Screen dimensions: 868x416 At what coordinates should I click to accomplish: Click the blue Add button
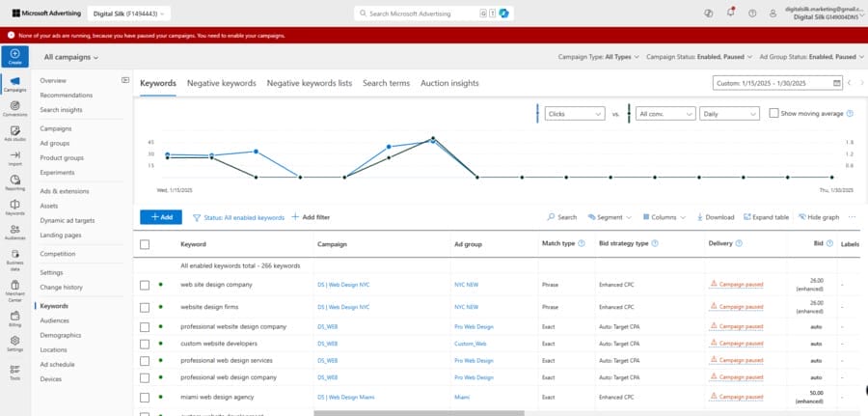click(x=161, y=217)
